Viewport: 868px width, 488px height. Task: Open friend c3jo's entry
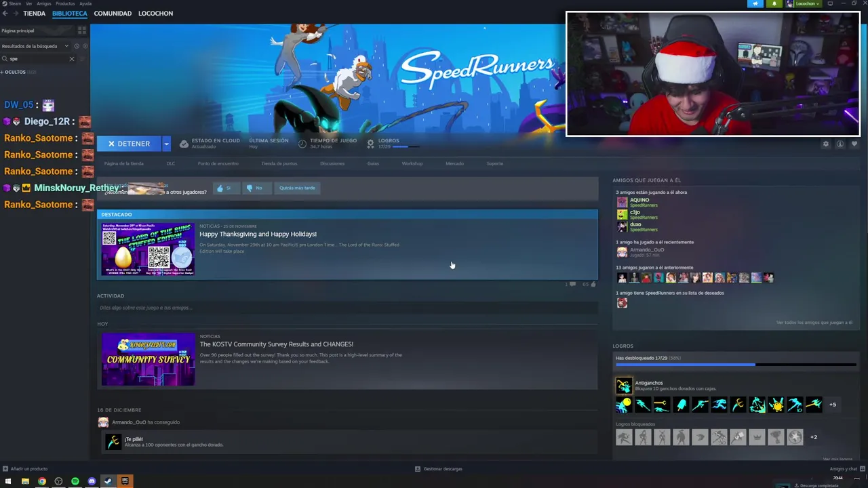click(x=637, y=214)
